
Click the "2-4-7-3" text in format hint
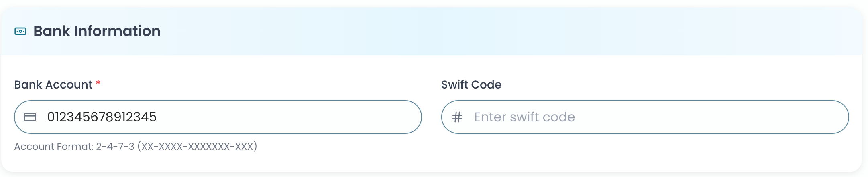(115, 147)
